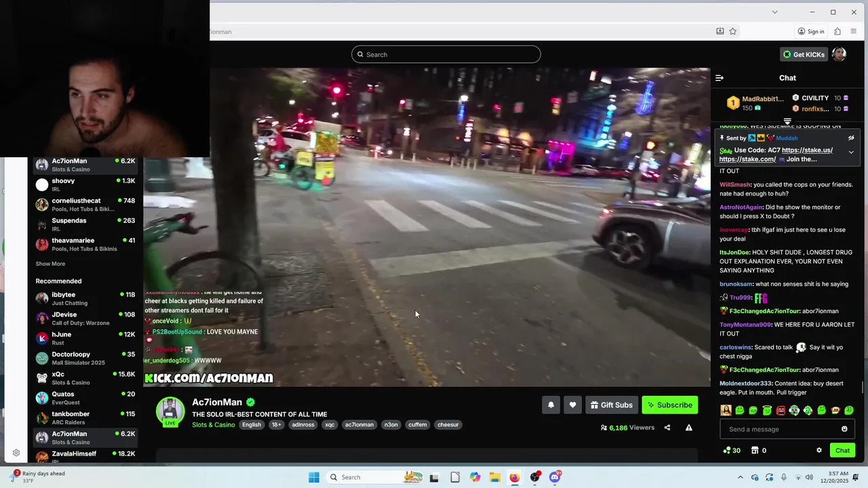Viewport: 868px width, 488px height.
Task: Select the adinross tag
Action: [x=302, y=425]
